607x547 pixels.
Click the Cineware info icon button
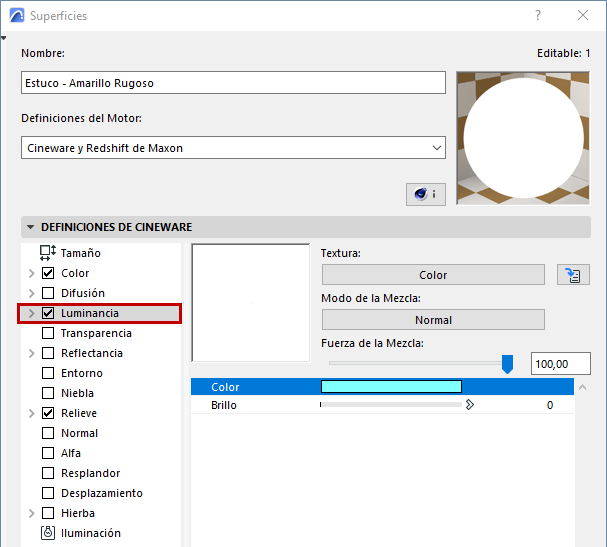pos(426,194)
